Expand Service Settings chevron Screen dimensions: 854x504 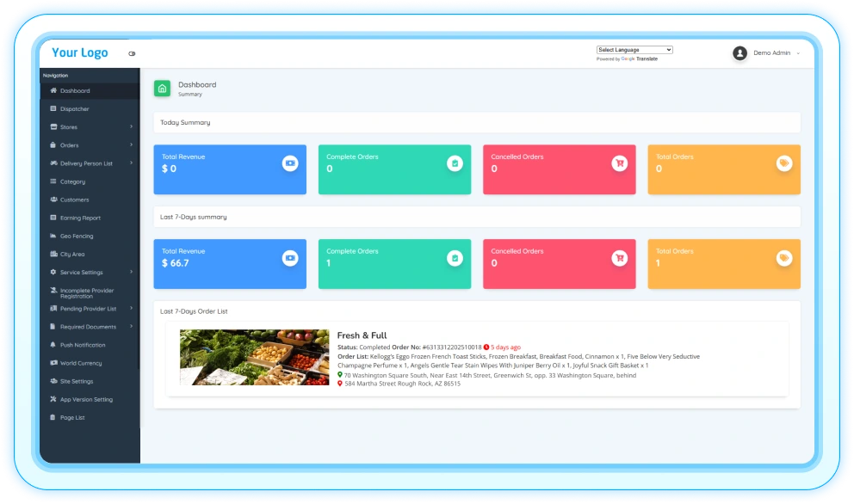point(131,272)
